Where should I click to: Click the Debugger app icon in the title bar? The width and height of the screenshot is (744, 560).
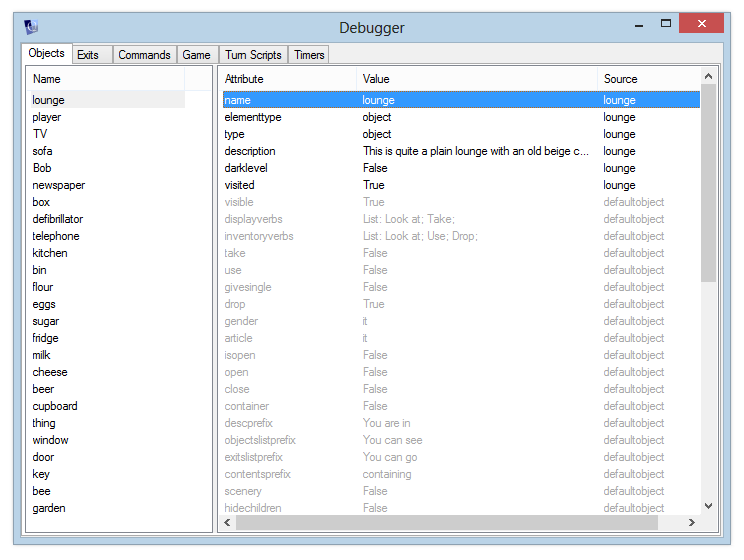(31, 27)
